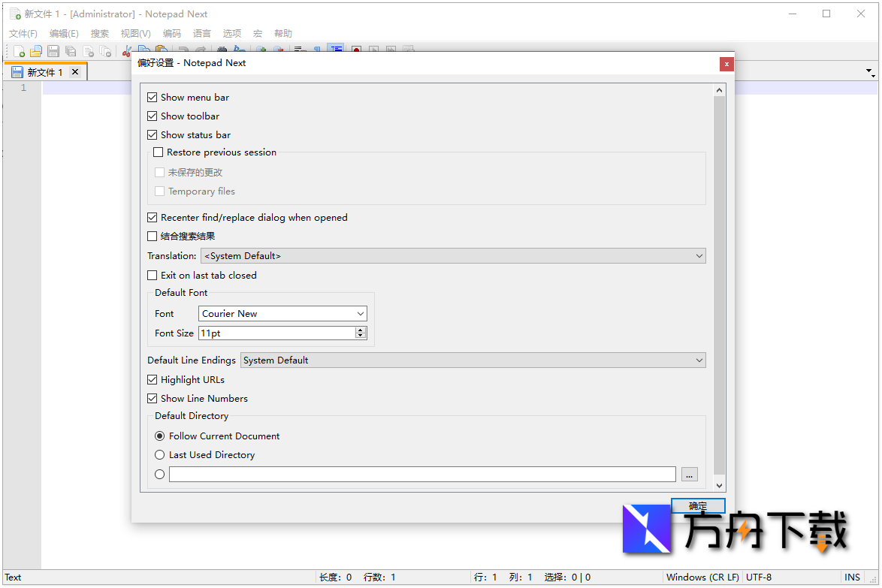Click the Close file toolbar icon
Image resolution: width=882 pixels, height=588 pixels.
[89, 51]
